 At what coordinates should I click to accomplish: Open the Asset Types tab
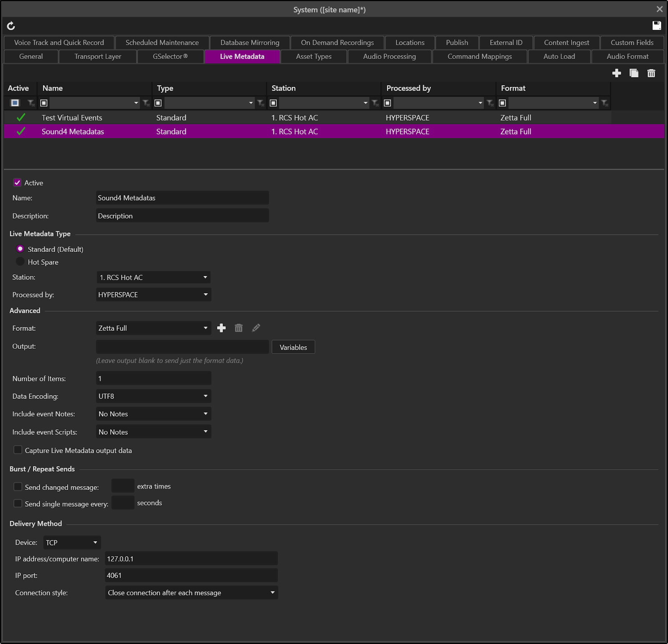coord(314,56)
